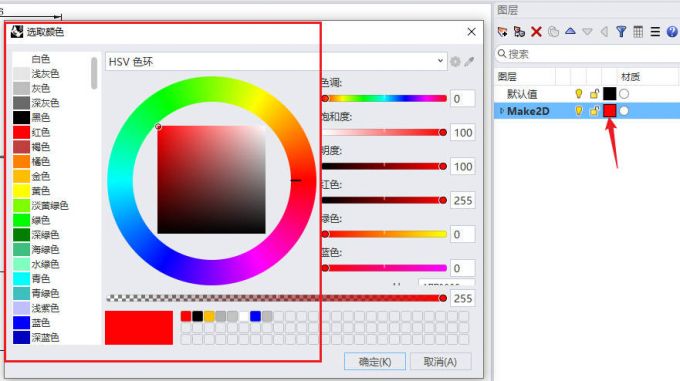The image size is (680, 381).
Task: Open the HSV 色环 dropdown
Action: pos(277,62)
